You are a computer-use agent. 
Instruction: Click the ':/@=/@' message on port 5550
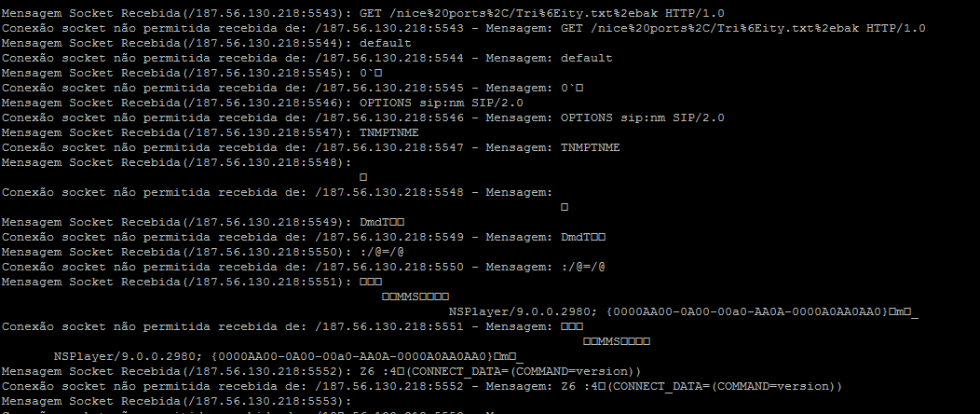click(x=381, y=253)
